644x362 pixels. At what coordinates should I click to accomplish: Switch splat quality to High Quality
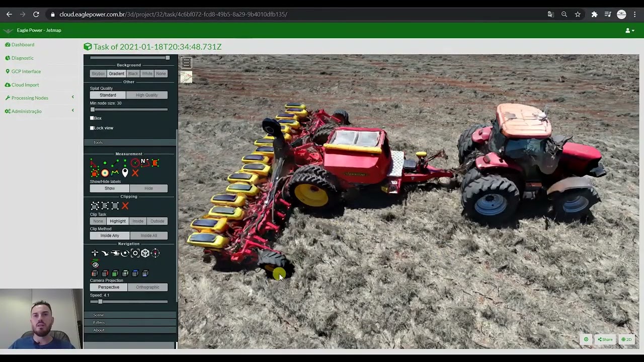tap(146, 95)
